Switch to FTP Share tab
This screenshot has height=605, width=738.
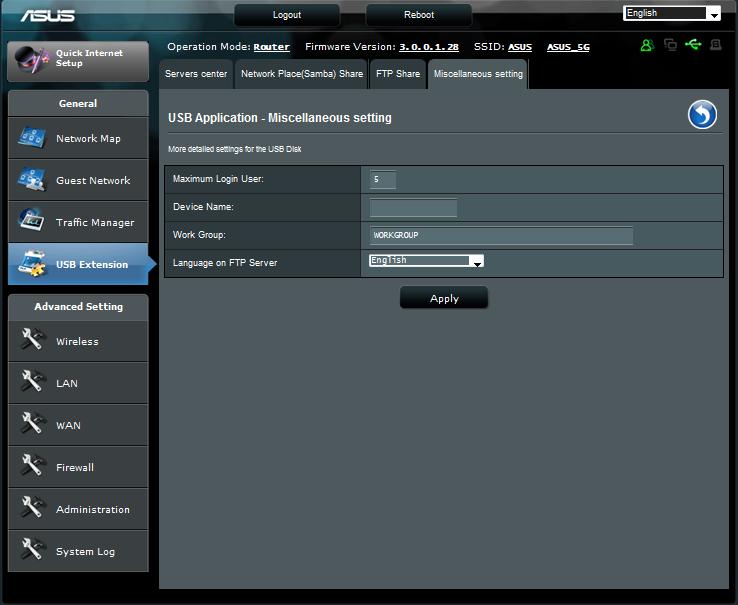click(x=398, y=74)
